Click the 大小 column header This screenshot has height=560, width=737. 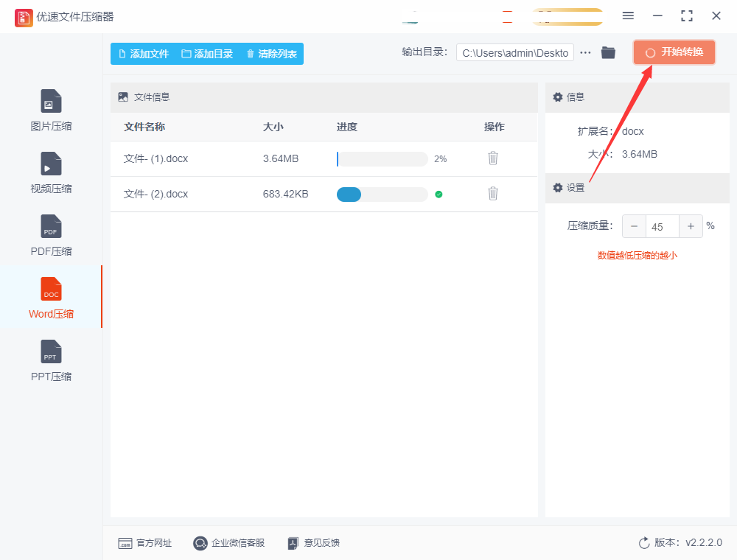[x=273, y=127]
